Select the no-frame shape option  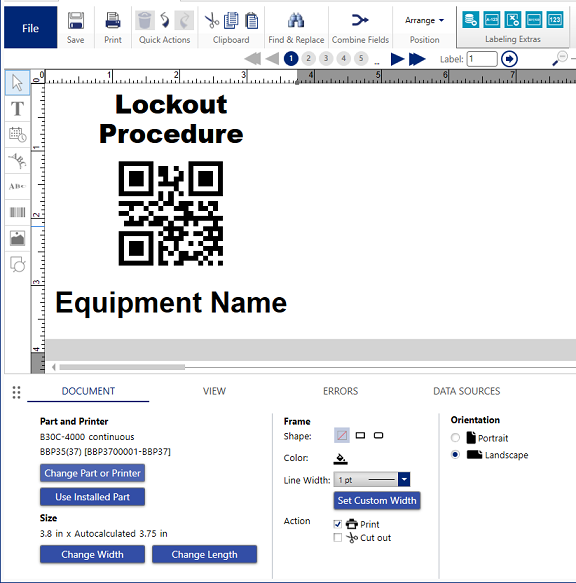tap(342, 435)
